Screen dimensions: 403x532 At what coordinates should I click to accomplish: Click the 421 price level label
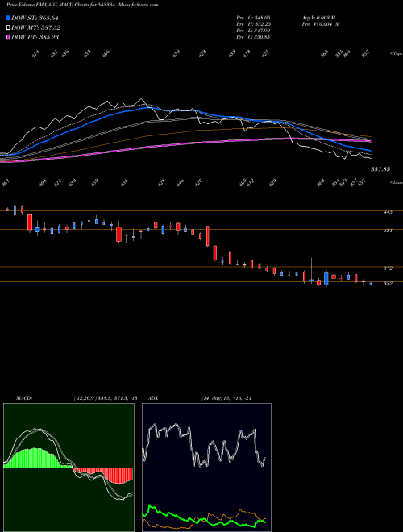(388, 231)
